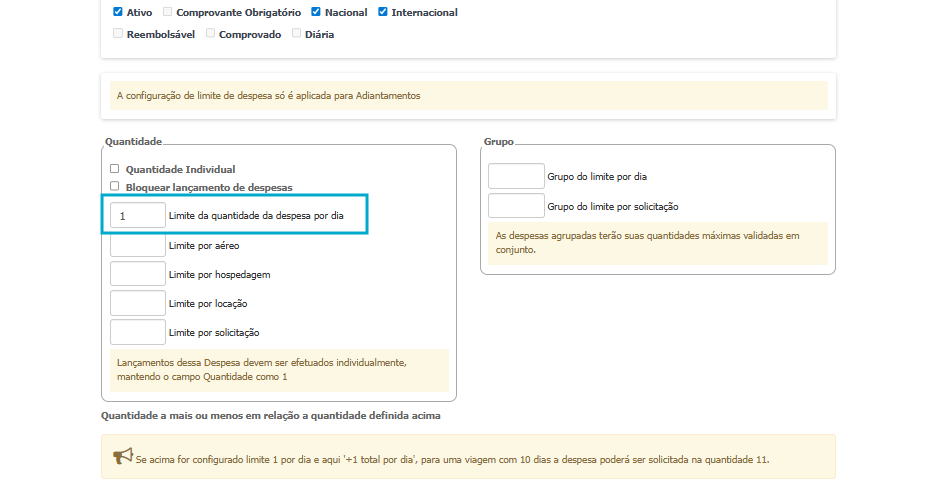Click the Limite por locação field
The image size is (943, 495).
point(138,303)
